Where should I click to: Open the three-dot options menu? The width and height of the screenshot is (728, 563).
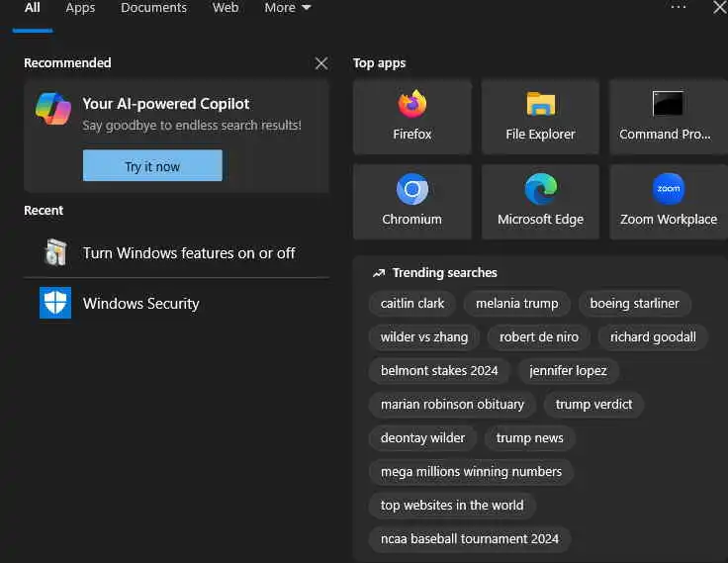pyautogui.click(x=678, y=8)
